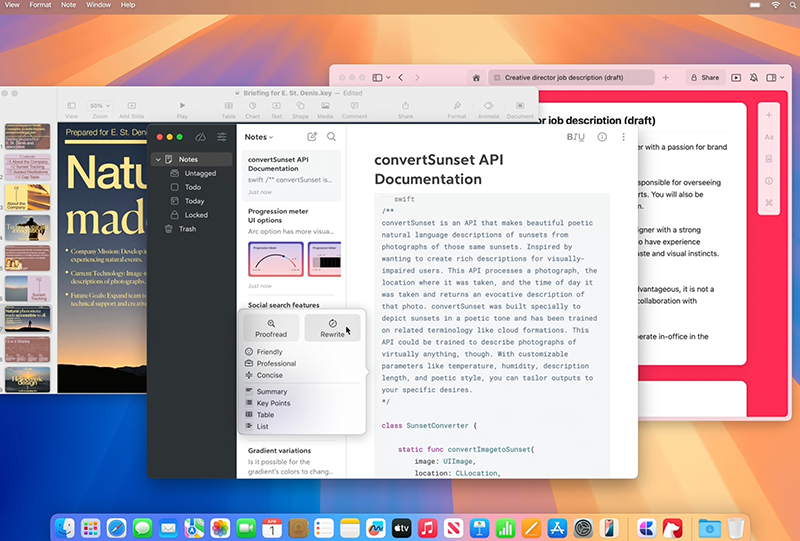Viewport: 800px width, 541px height.
Task: Select Summary in writing tools popup
Action: coord(271,391)
